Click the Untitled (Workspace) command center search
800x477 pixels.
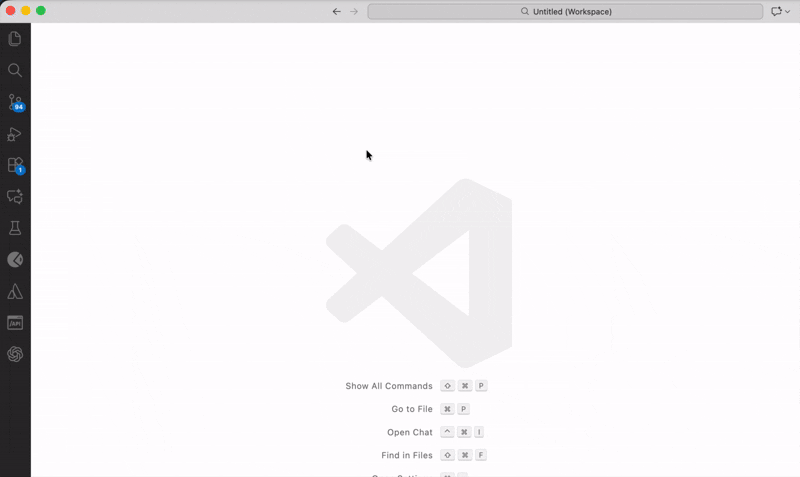coord(565,11)
